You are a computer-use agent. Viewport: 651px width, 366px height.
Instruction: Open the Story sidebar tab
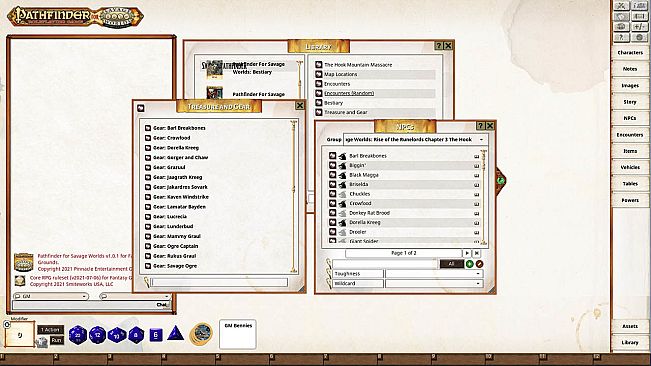pos(630,102)
